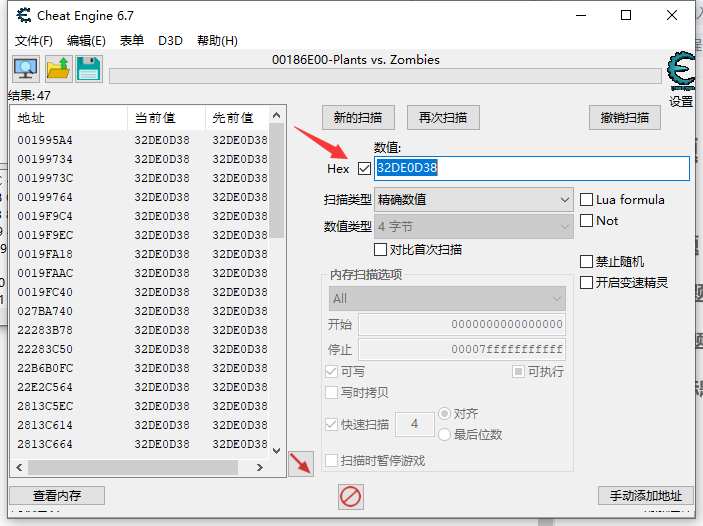Enable the 开启变速精灵 checkbox
The image size is (703, 526).
[586, 283]
